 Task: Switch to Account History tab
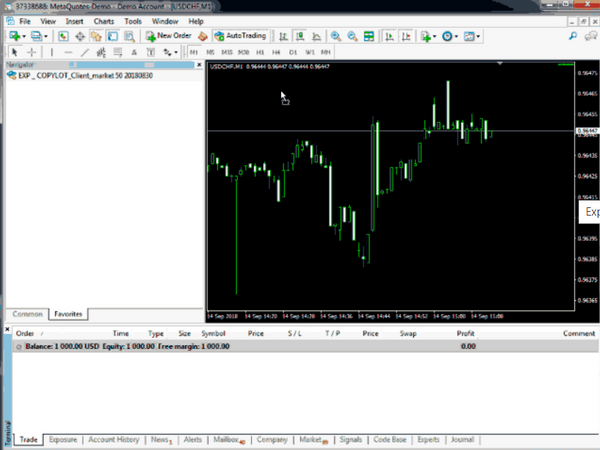[x=114, y=439]
